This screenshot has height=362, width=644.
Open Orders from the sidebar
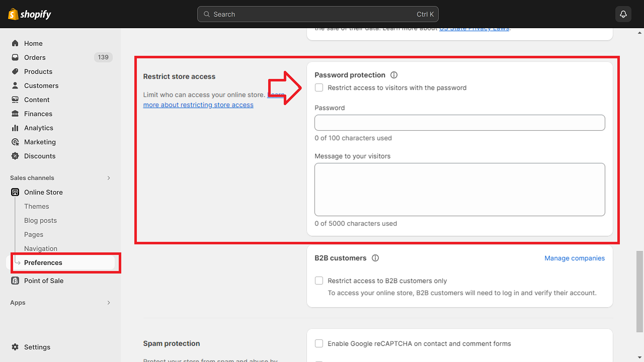coord(35,57)
